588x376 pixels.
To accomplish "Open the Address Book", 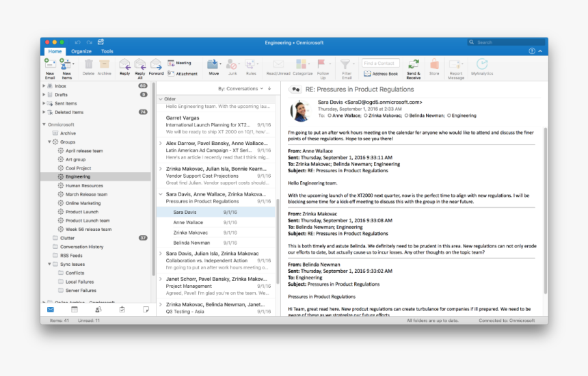I will point(381,73).
